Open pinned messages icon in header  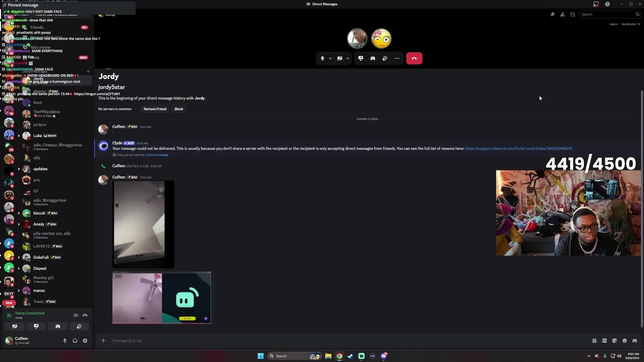tap(552, 15)
